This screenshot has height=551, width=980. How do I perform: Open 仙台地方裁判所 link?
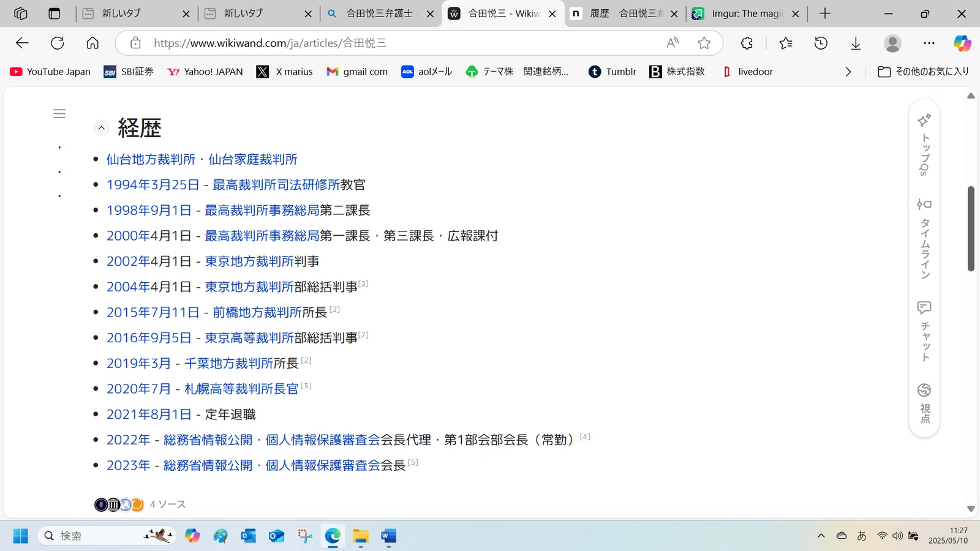click(151, 159)
